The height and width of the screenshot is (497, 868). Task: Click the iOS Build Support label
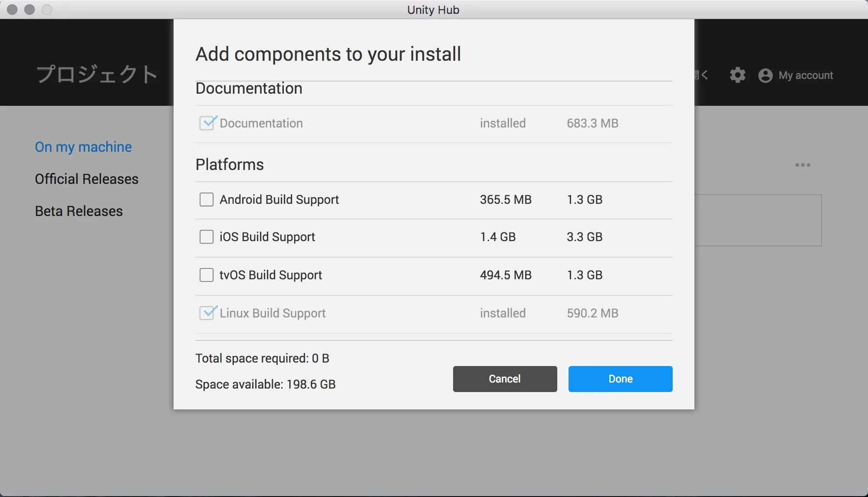pyautogui.click(x=267, y=237)
